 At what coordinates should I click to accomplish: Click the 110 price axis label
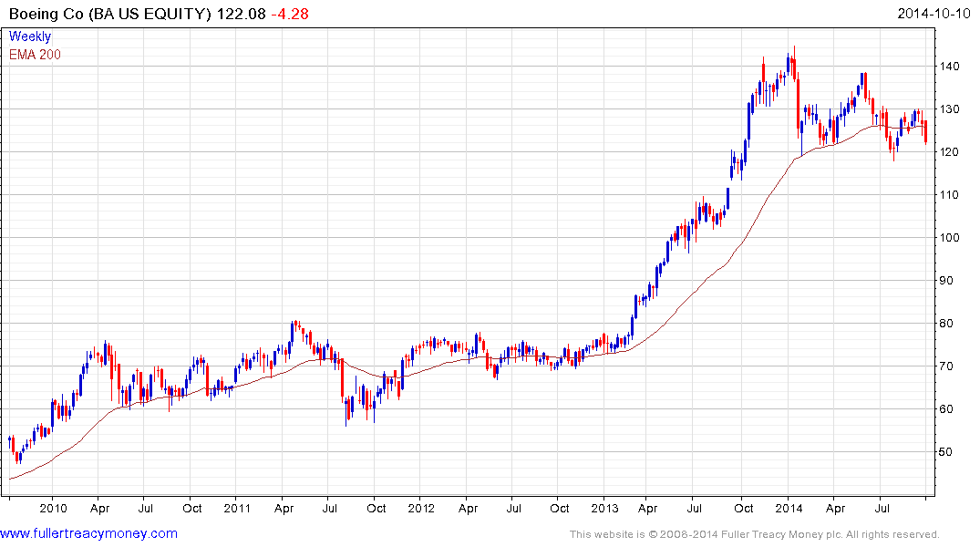point(949,195)
